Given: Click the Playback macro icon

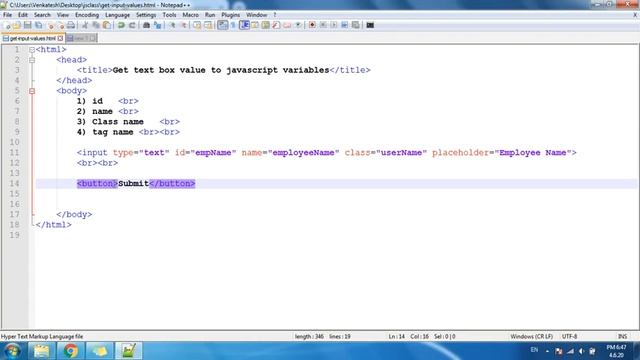Looking at the screenshot, I should (x=334, y=25).
